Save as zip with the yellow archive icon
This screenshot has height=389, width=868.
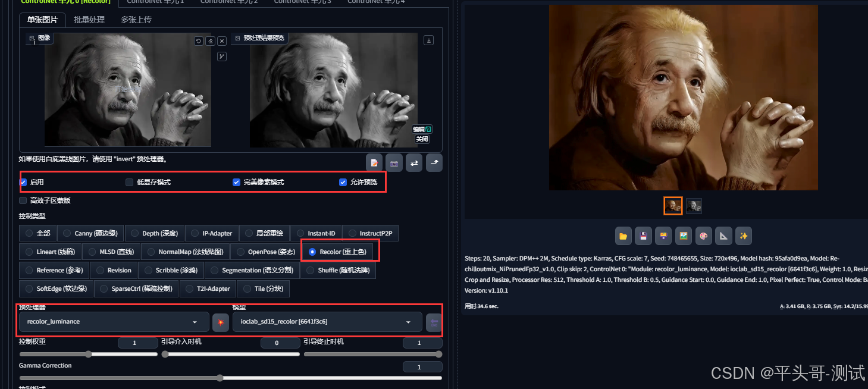tap(664, 236)
